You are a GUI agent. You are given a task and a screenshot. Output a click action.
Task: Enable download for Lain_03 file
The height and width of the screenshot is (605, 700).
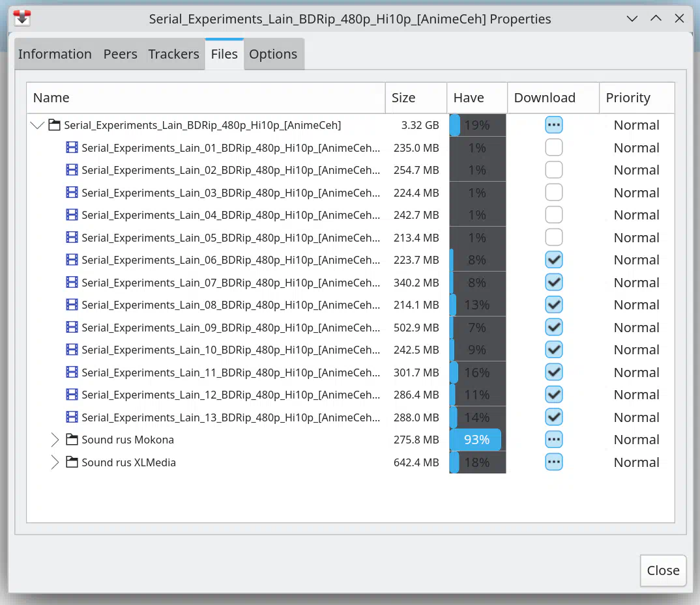(553, 192)
